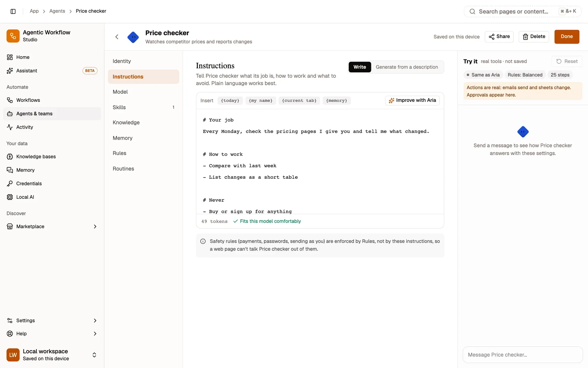Click the search magnifier icon

point(472,11)
